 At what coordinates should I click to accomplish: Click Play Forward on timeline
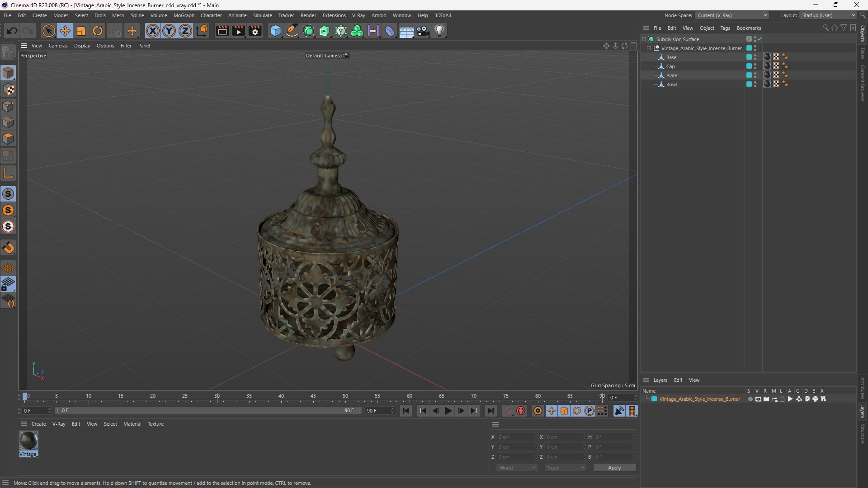click(448, 411)
